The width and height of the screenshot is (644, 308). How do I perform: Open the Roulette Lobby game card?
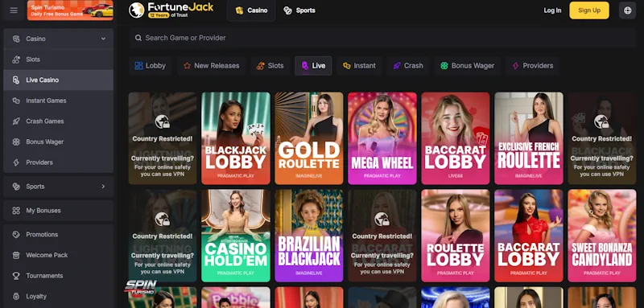456,236
